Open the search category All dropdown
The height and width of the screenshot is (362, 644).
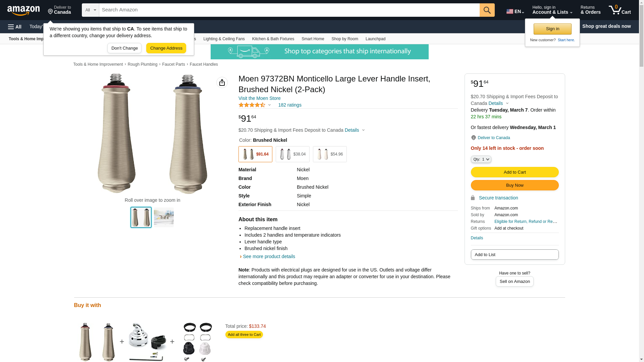(x=90, y=10)
